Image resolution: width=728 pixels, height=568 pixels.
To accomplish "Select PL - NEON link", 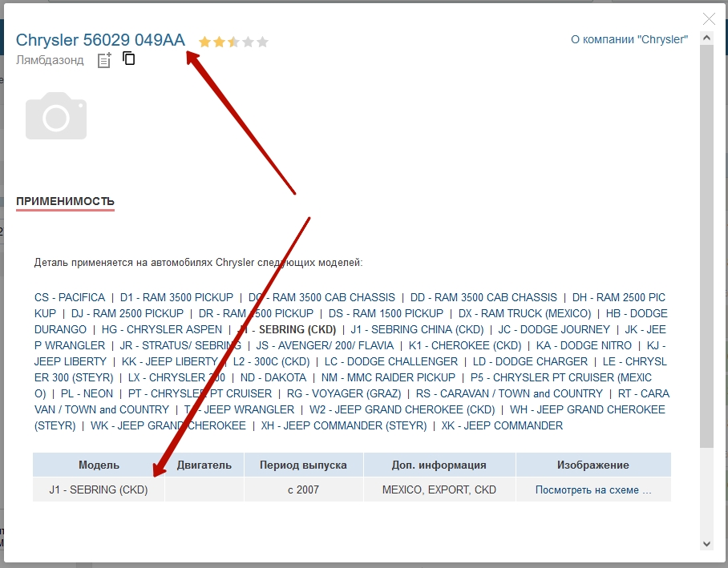I will [x=87, y=393].
